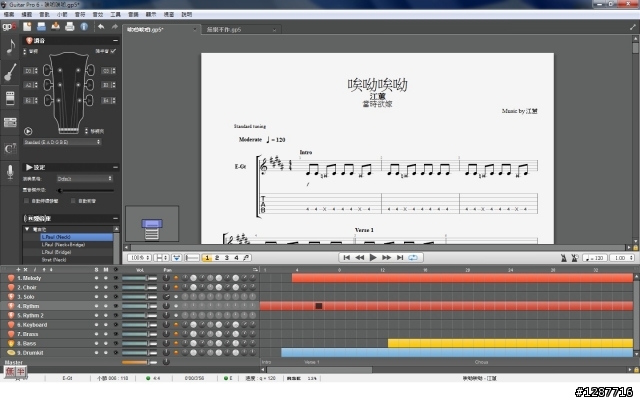Select voice 2 button

217,258
